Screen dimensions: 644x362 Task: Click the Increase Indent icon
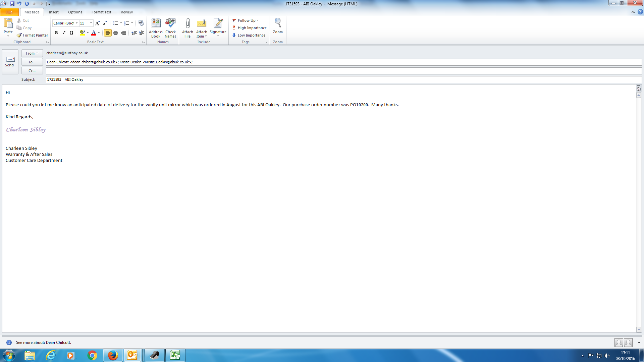(x=142, y=33)
